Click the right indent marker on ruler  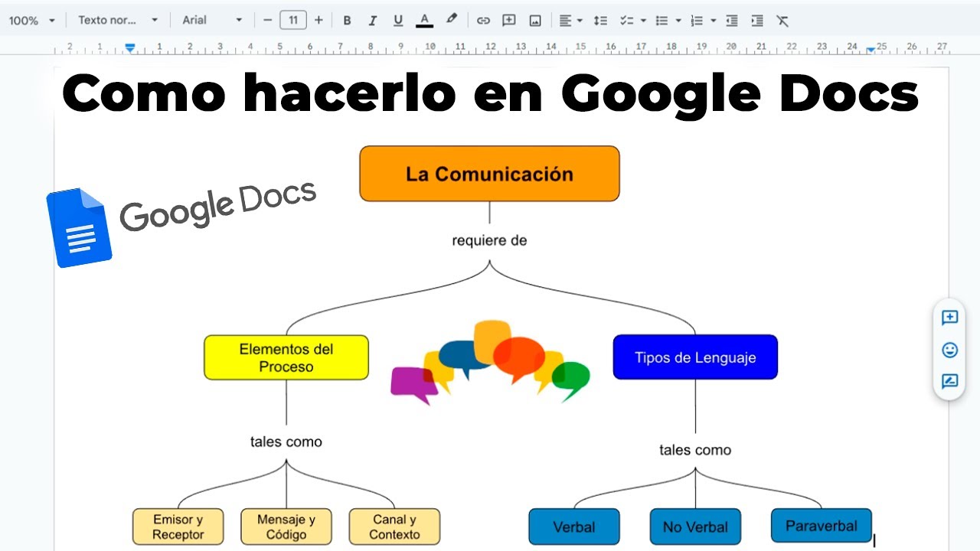point(871,49)
